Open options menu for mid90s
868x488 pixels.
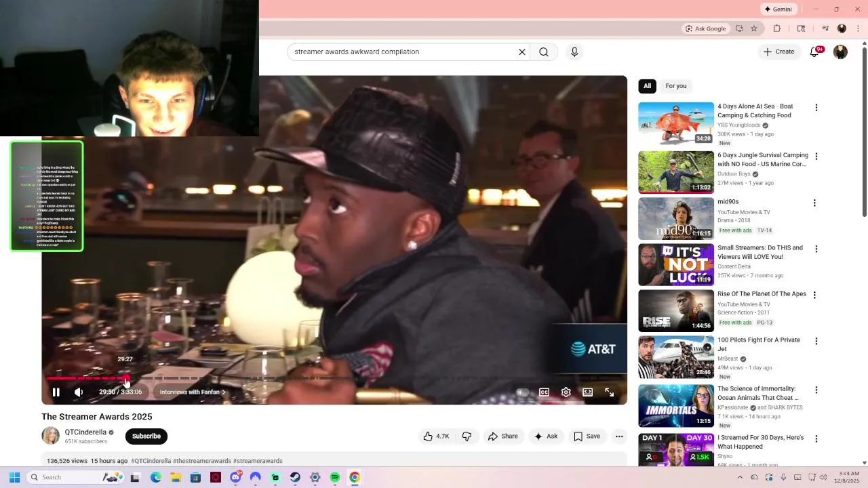pyautogui.click(x=814, y=203)
